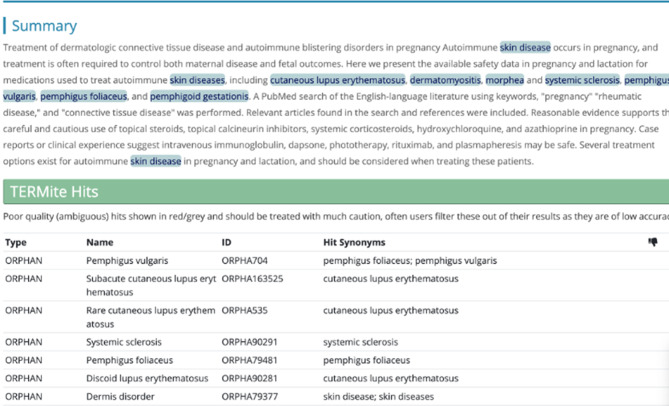Click the Summary section heading

[44, 26]
